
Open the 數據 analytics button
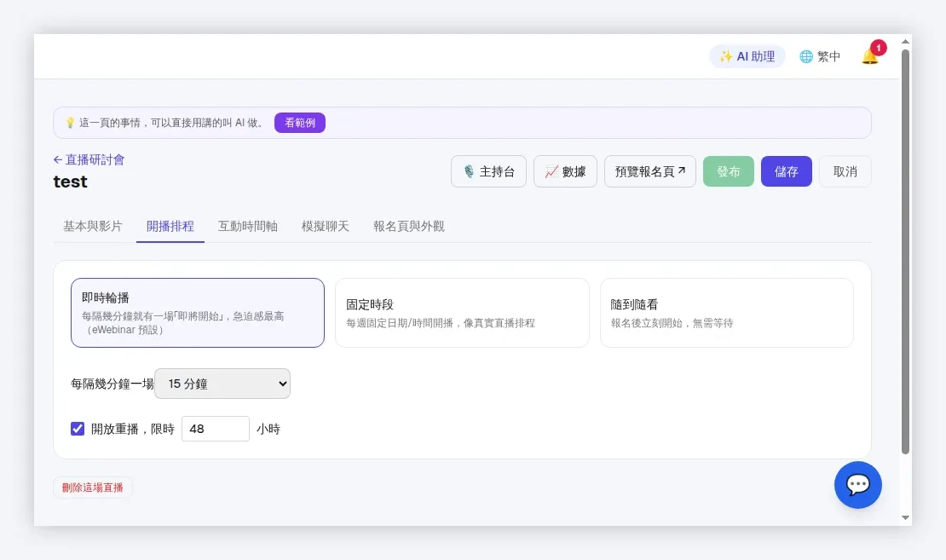(x=565, y=171)
